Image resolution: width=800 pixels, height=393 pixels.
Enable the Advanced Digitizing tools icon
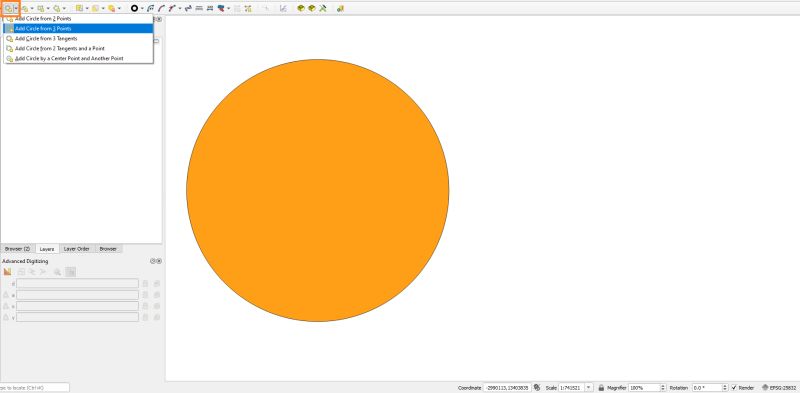click(x=7, y=272)
